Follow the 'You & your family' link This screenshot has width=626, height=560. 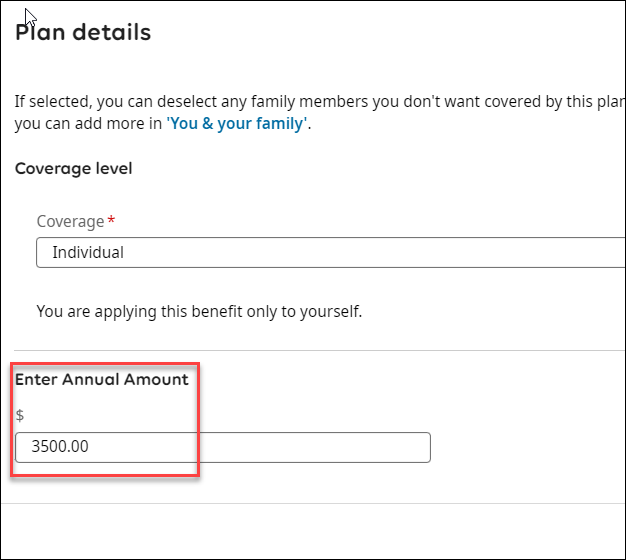(236, 125)
